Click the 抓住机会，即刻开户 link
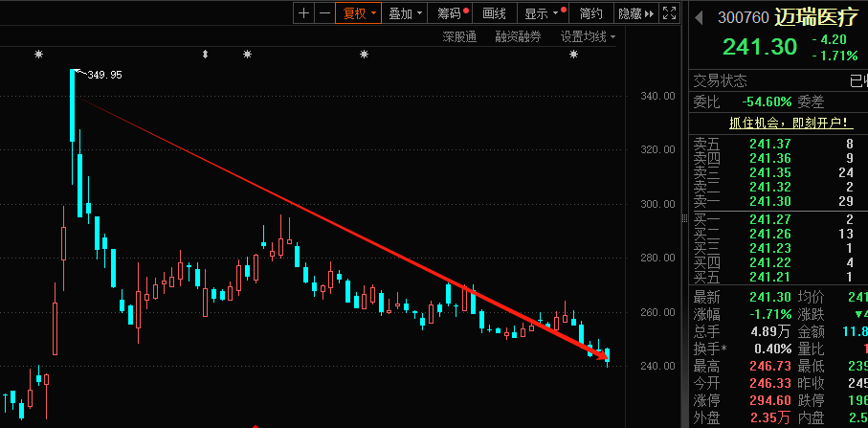The height and width of the screenshot is (428, 868). coord(776,122)
